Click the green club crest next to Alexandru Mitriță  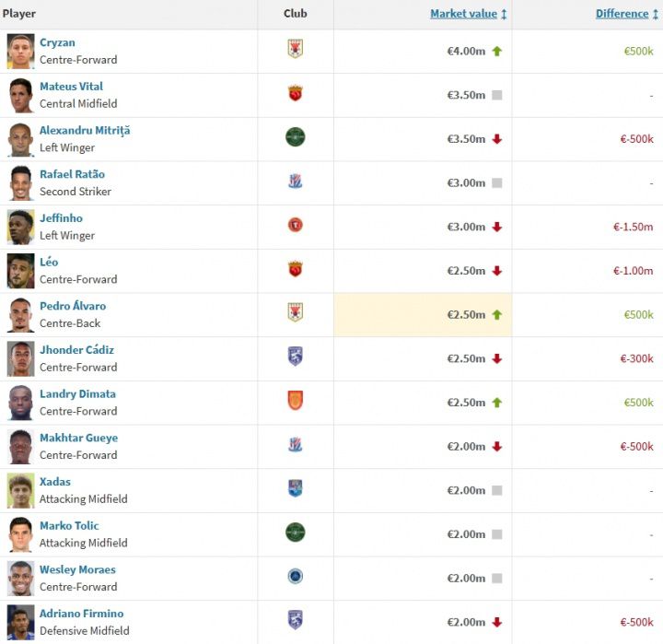tap(296, 137)
